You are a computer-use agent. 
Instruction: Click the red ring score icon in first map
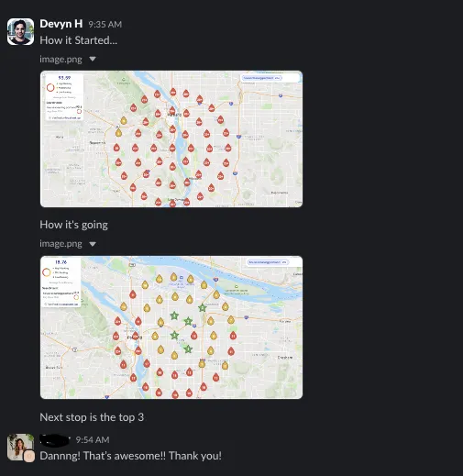[50, 88]
